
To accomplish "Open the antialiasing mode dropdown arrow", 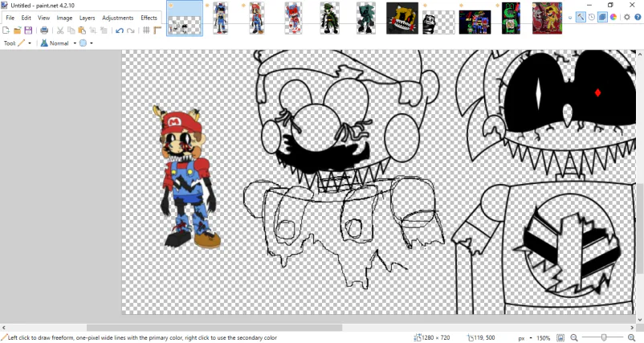I will 92,43.
